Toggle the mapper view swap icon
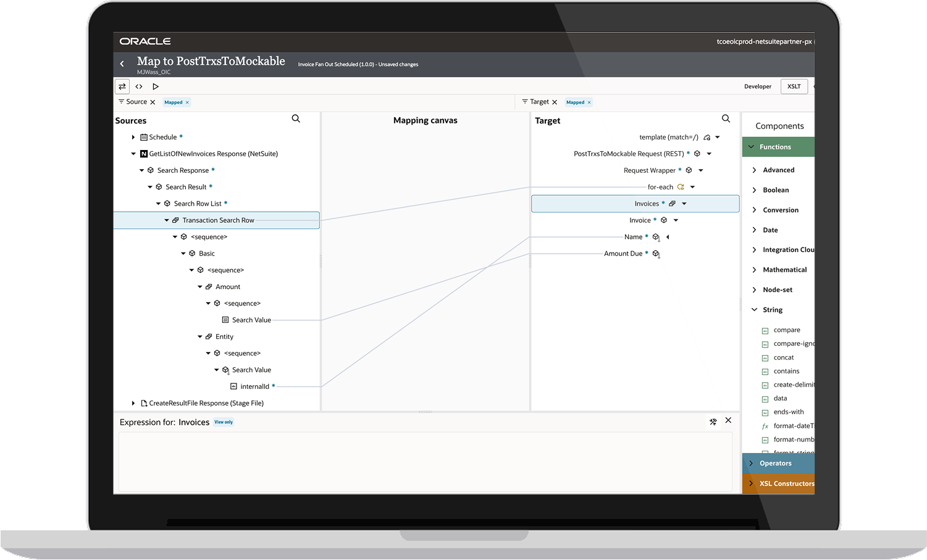The width and height of the screenshot is (927, 560). (122, 86)
